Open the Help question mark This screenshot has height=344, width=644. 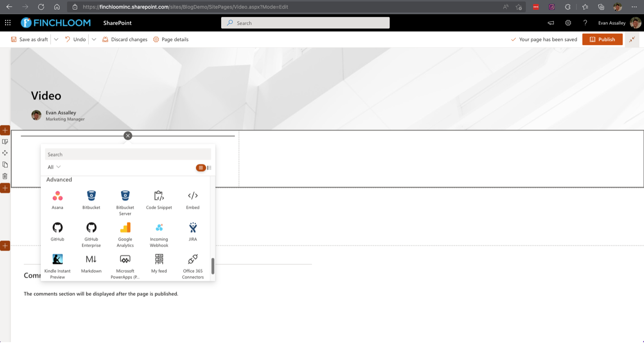[585, 23]
